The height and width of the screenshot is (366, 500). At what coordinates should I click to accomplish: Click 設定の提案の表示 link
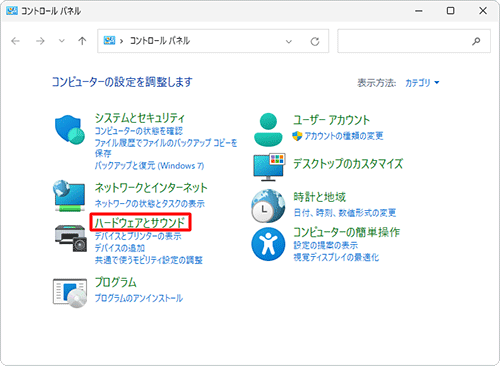point(326,245)
